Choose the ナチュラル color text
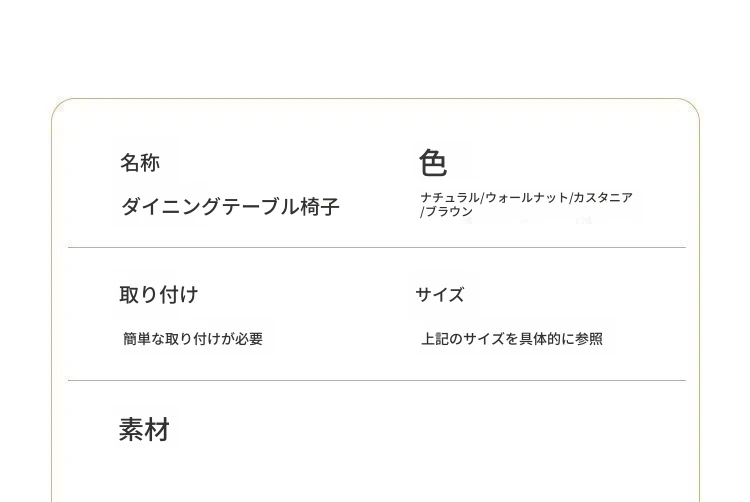The height and width of the screenshot is (502, 750). pos(450,198)
